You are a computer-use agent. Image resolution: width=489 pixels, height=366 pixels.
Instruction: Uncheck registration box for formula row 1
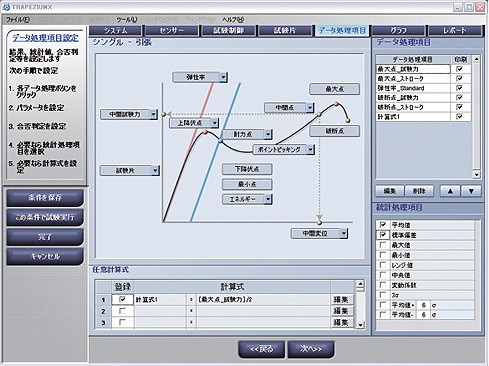click(x=122, y=300)
